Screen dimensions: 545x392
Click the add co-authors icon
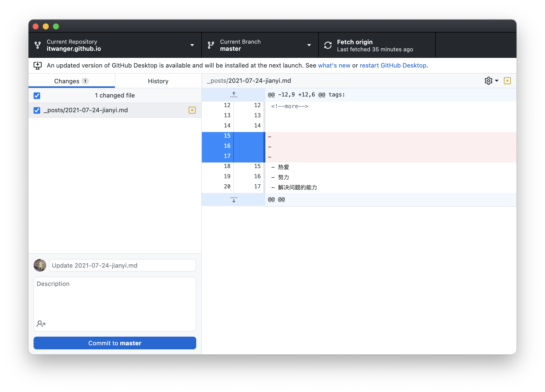[41, 324]
